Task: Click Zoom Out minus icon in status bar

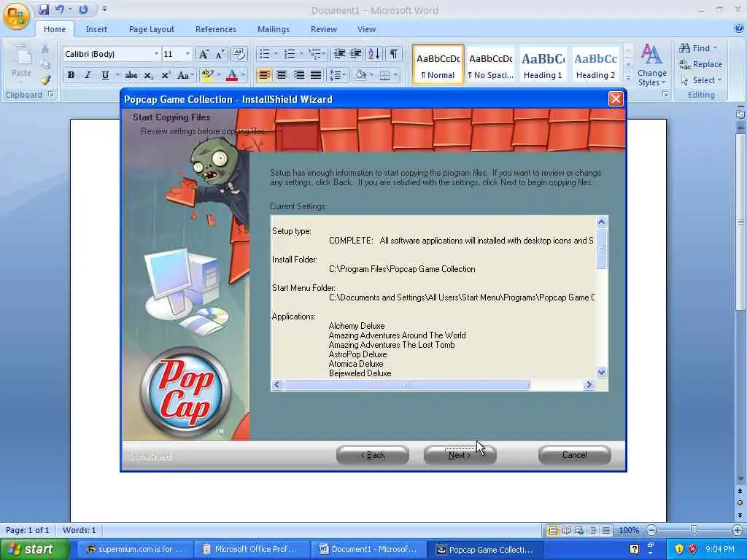Action: pos(651,530)
